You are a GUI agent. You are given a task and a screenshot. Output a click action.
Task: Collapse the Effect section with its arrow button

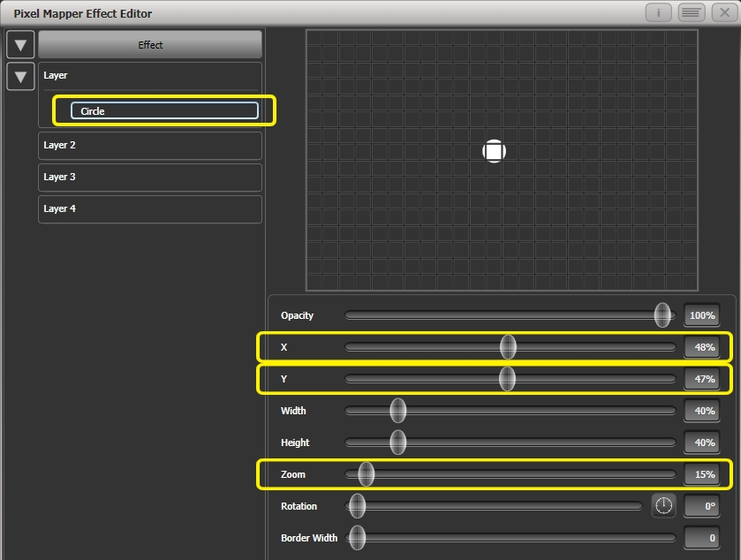(x=19, y=44)
